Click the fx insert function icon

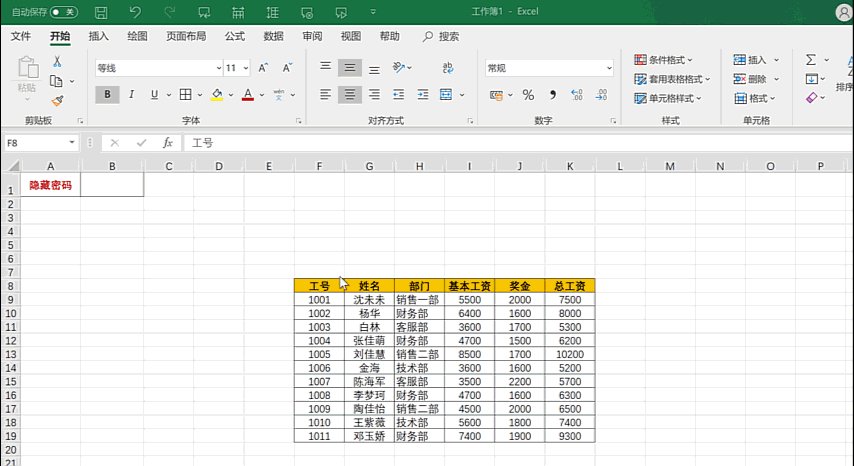pyautogui.click(x=168, y=143)
